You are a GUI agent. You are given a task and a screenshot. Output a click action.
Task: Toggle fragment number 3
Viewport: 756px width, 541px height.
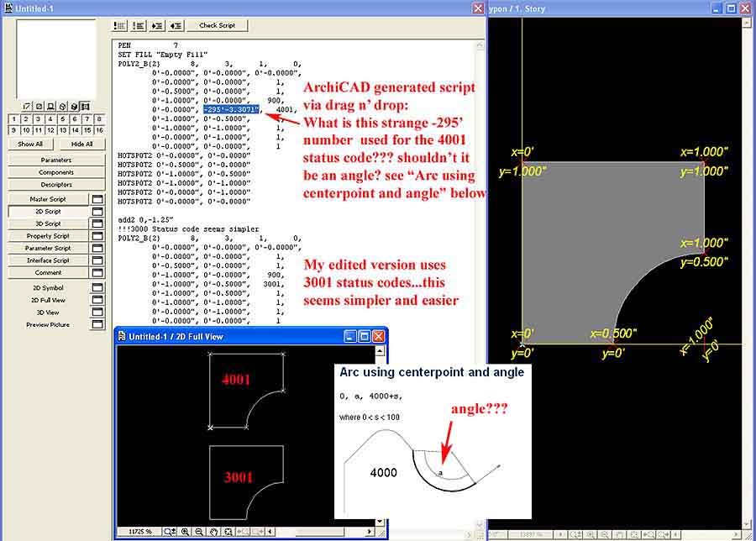click(x=38, y=118)
